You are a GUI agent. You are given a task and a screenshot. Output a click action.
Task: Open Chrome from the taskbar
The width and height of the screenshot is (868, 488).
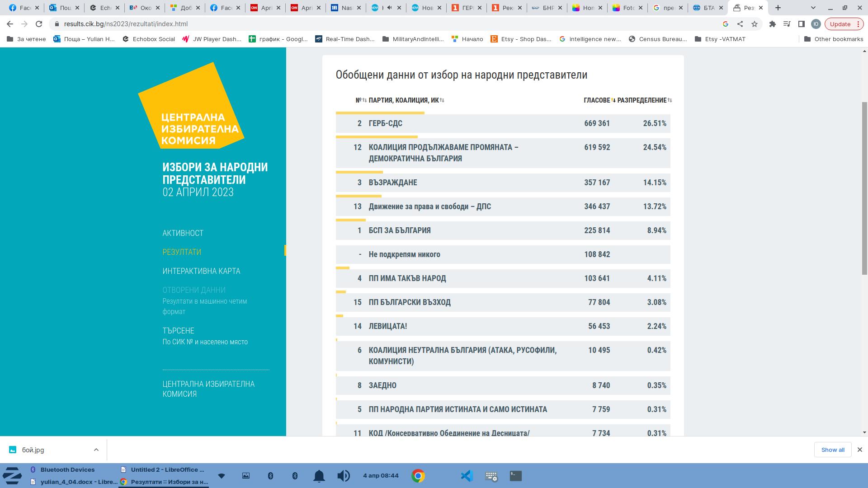tap(418, 476)
